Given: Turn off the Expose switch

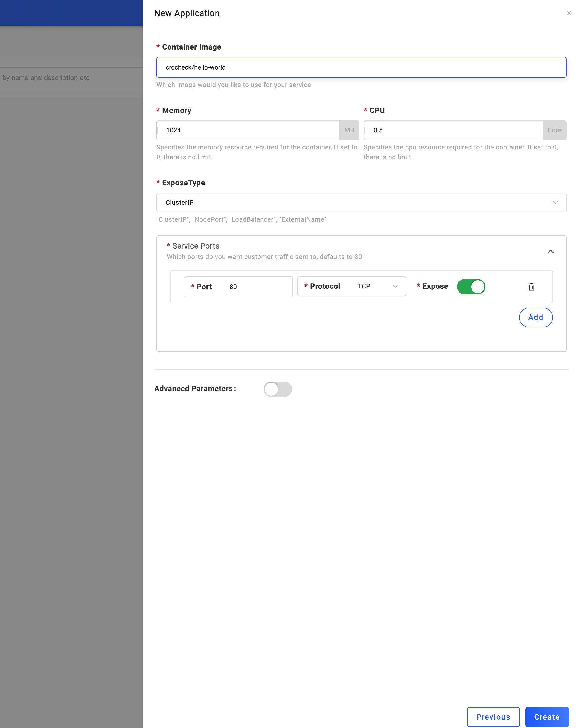Looking at the screenshot, I should [x=471, y=287].
